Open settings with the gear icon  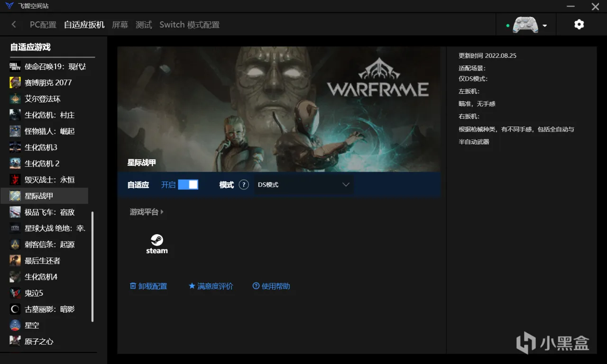pos(579,25)
